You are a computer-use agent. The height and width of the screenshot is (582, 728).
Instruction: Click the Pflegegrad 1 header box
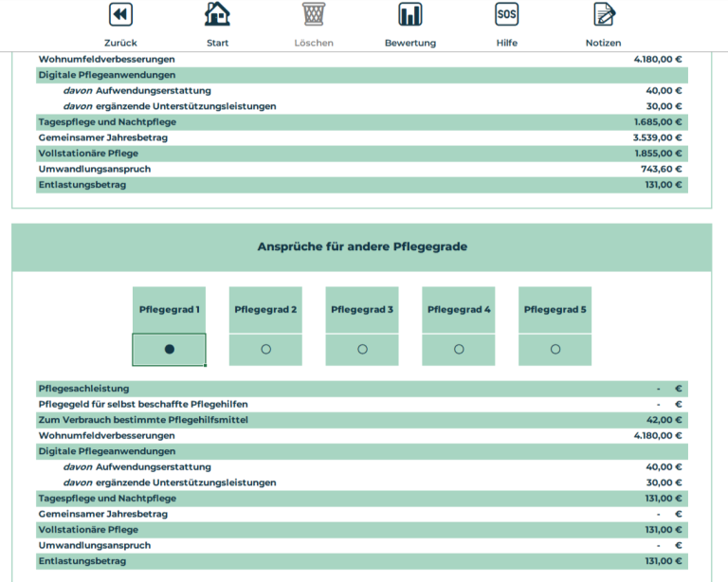pos(170,310)
